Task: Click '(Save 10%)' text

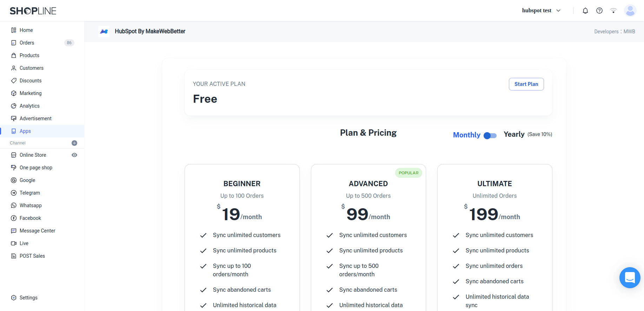Action: tap(540, 134)
